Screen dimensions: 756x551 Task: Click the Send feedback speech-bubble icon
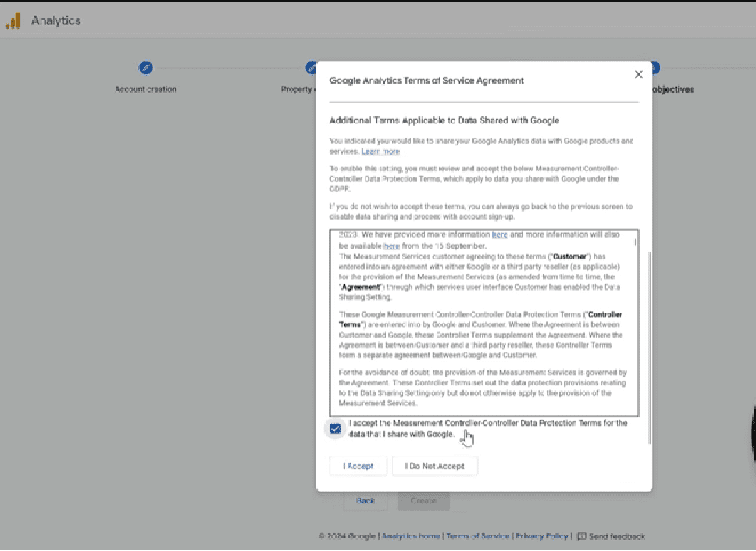(581, 537)
